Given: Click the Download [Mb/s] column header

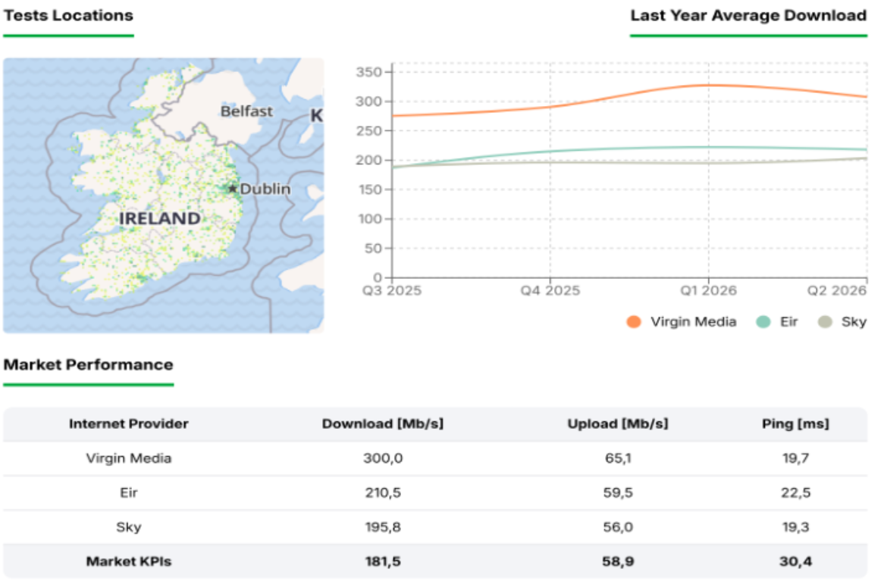Looking at the screenshot, I should (383, 424).
